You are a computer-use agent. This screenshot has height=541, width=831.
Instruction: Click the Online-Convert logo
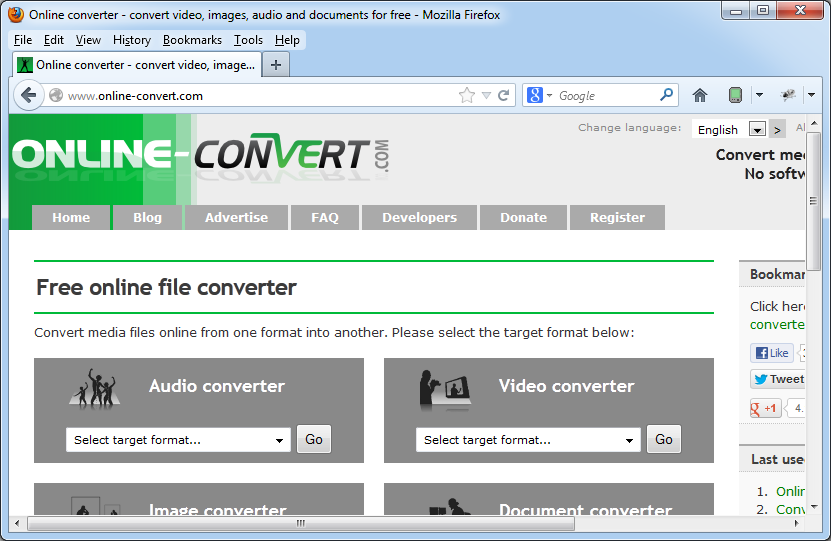click(200, 157)
